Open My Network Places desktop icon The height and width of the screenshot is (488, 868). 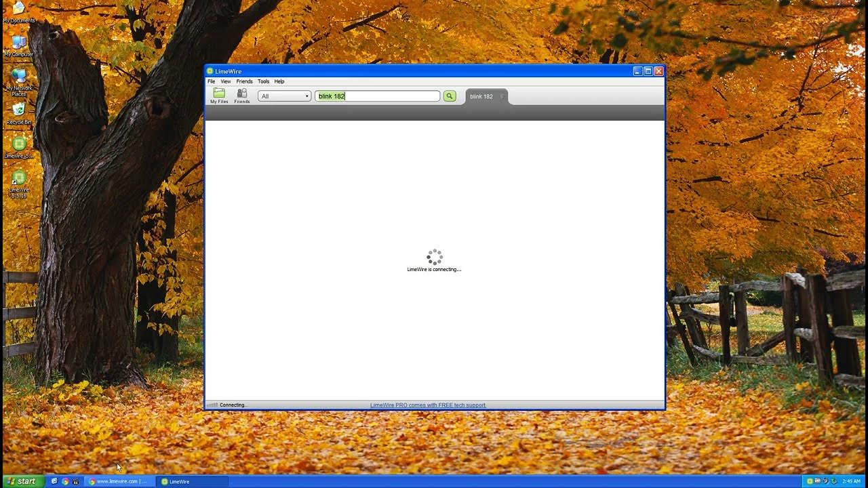[x=19, y=82]
